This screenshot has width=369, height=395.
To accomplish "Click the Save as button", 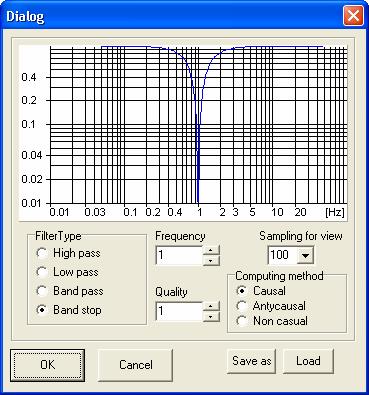I will pyautogui.click(x=252, y=361).
